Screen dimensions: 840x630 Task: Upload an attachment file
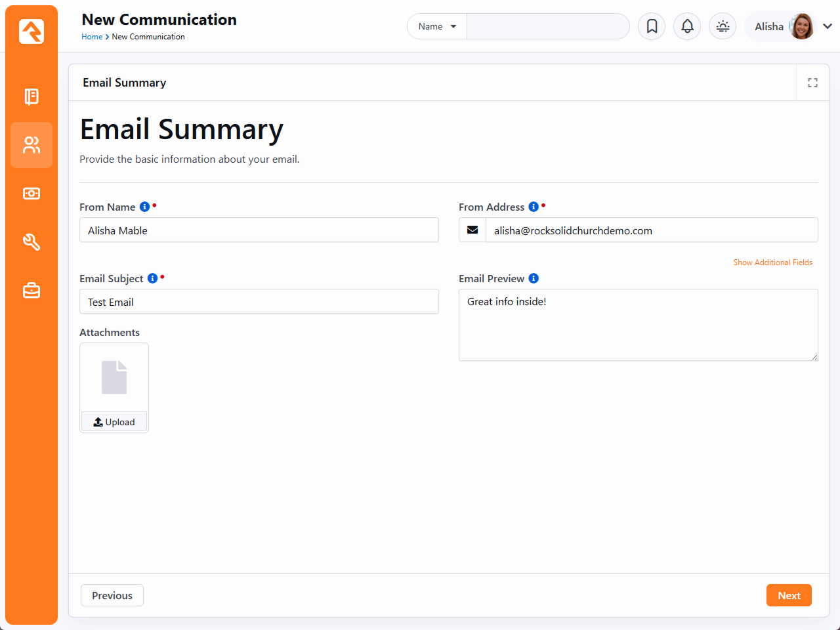114,421
